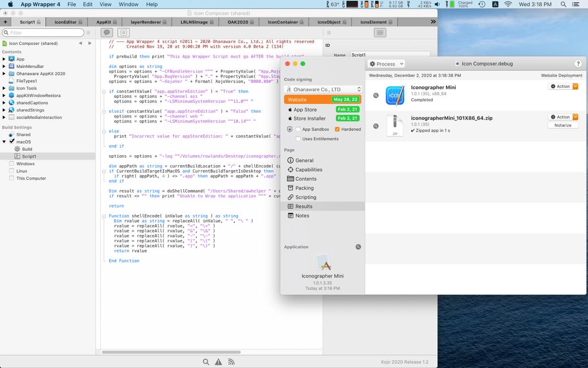This screenshot has height=368, width=588.
Task: Go back with left navigator arrow in Xojo
Action: click(x=80, y=43)
